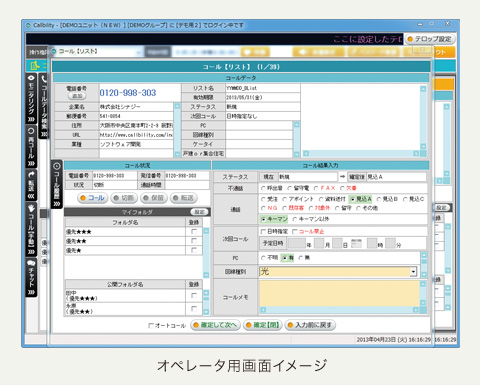480x385 pixels.
Task: Open the コール履歴 clock icon tab
Action: coord(56,184)
